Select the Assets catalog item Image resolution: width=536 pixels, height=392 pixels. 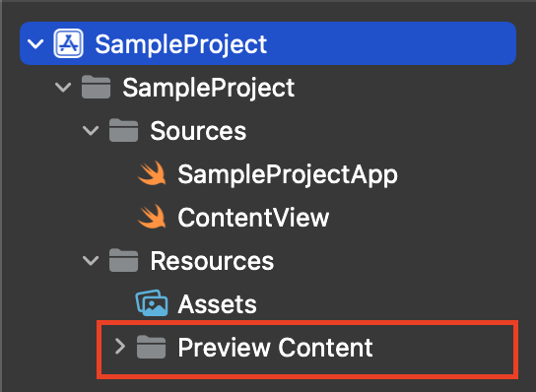217,304
